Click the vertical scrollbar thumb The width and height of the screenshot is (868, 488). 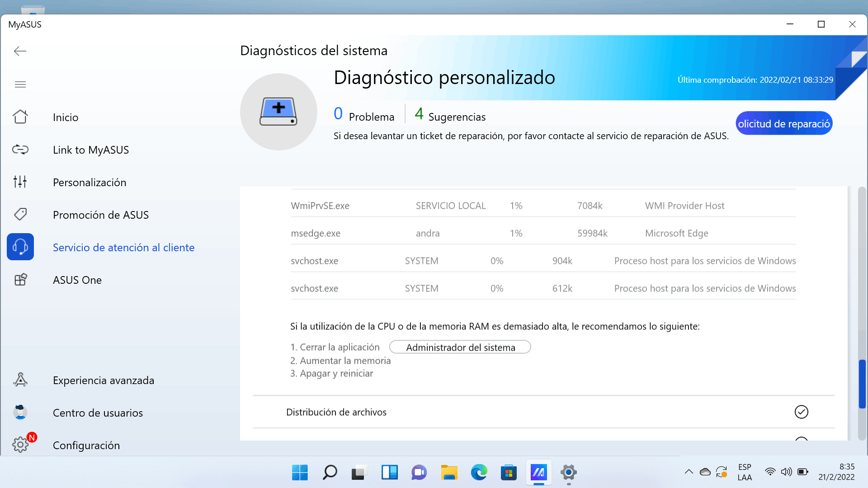(862, 384)
